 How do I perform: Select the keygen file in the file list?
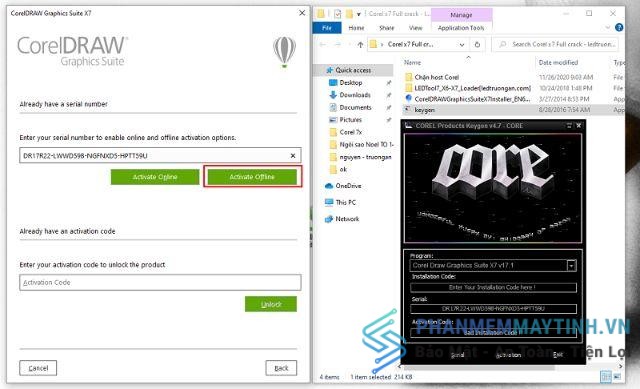(x=424, y=110)
